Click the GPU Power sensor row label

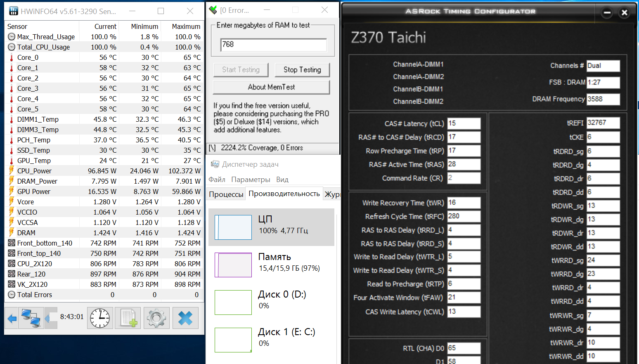click(34, 191)
